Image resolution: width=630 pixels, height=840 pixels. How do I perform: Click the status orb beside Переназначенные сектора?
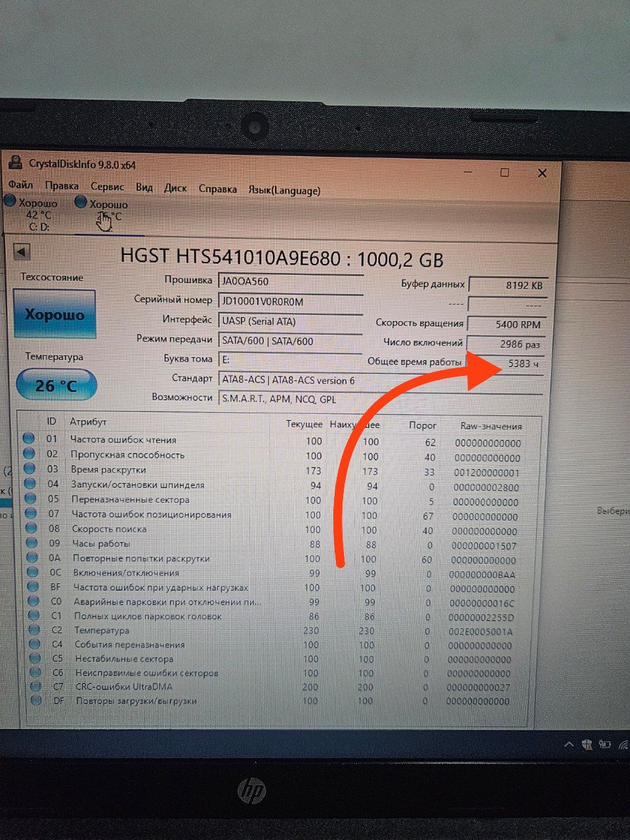point(30,499)
